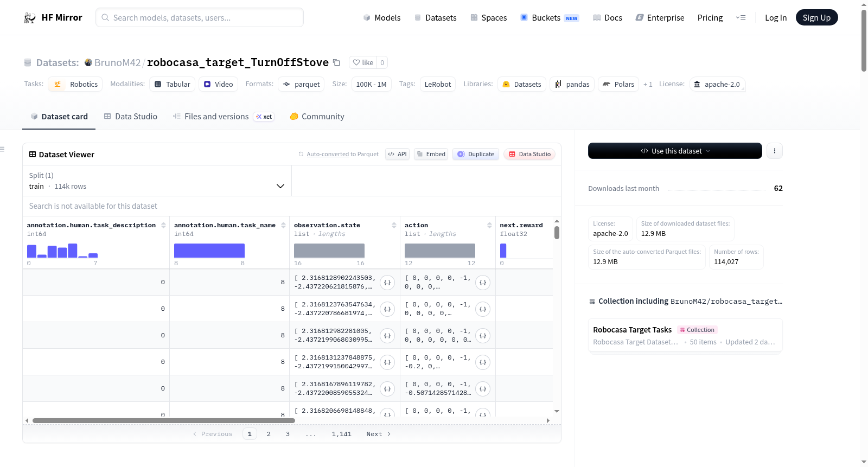868x467 pixels.
Task: Click the table's horizontal scrollbar thumb
Action: tap(164, 420)
